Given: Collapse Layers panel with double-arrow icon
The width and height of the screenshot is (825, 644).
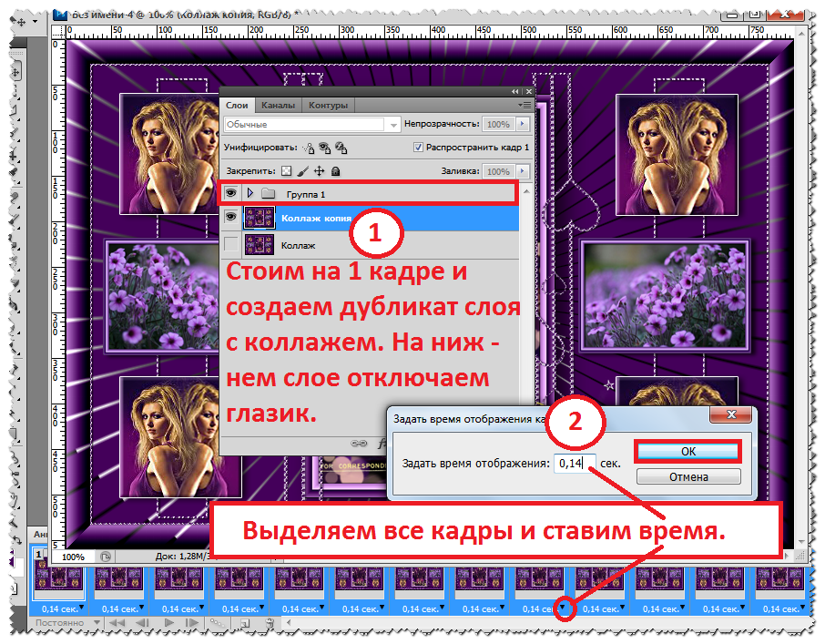Looking at the screenshot, I should pos(515,92).
